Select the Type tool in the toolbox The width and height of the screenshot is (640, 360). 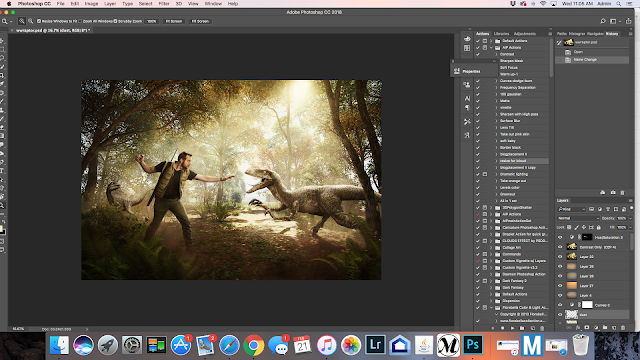coord(2,171)
